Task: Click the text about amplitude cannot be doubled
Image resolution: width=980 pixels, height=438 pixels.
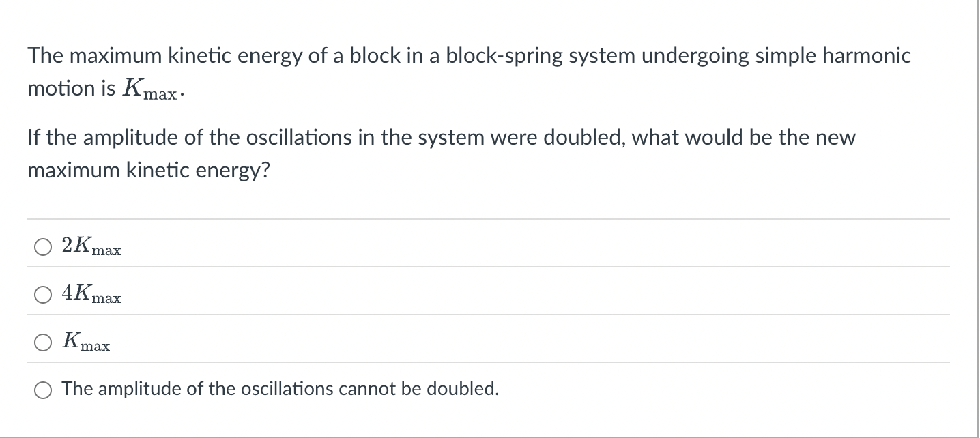Action: (x=279, y=388)
